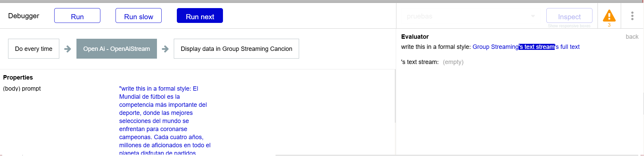Image resolution: width=644 pixels, height=156 pixels.
Task: Click Run slow in the debugger
Action: (x=138, y=16)
